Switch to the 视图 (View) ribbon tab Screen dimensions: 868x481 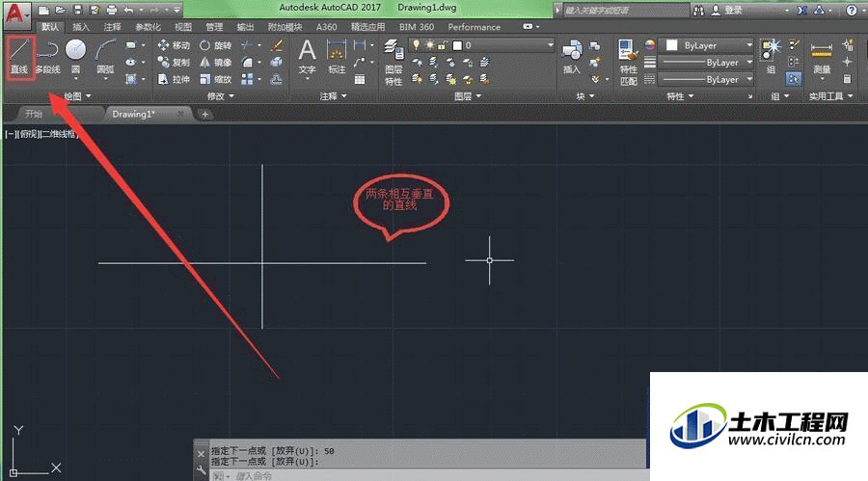pyautogui.click(x=183, y=27)
